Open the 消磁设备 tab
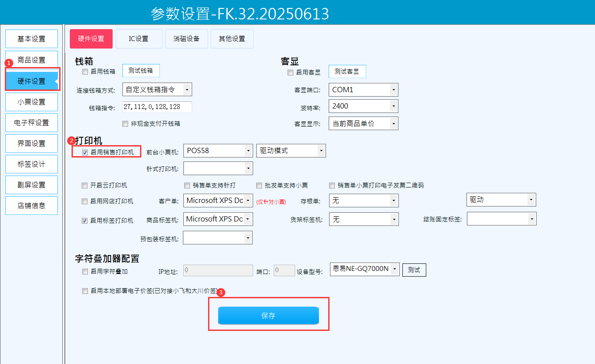 pos(186,39)
